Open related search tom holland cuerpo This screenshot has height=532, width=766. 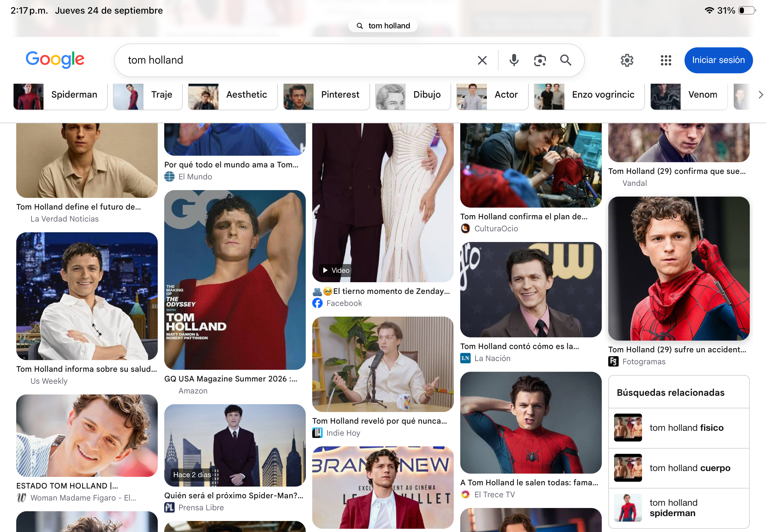coord(679,468)
